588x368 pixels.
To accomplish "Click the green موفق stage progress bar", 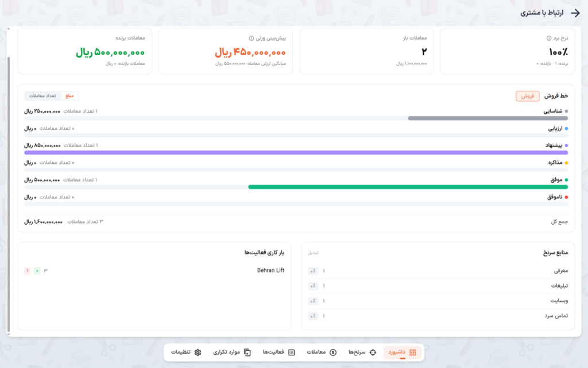I will pyautogui.click(x=408, y=187).
